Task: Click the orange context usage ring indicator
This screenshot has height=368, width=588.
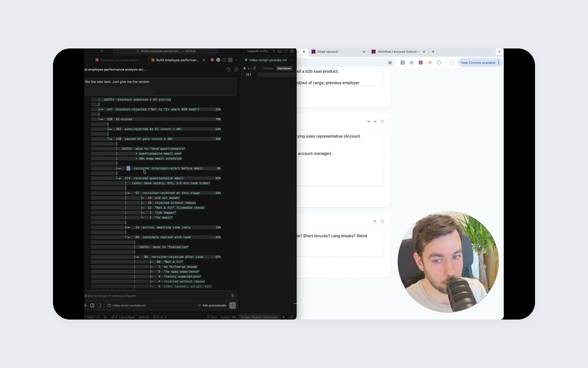Action: point(99,305)
